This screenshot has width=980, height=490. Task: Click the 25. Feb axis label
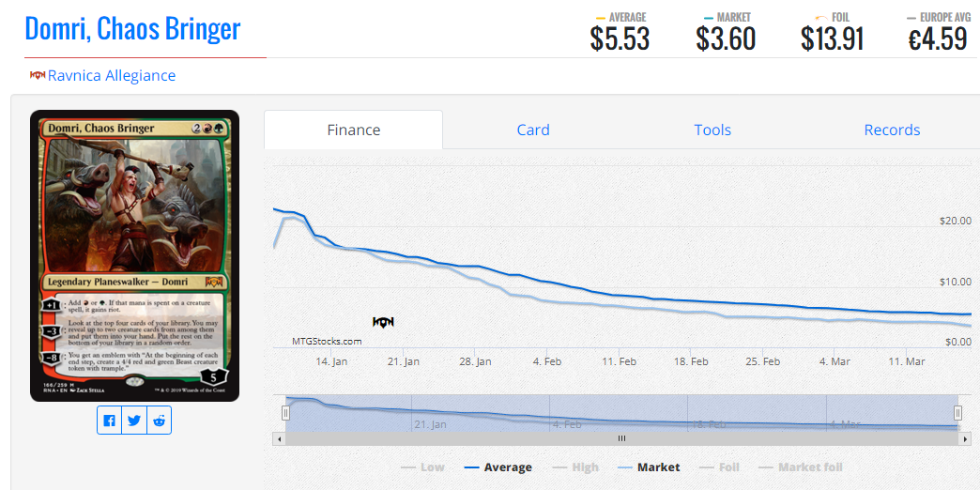click(x=763, y=362)
